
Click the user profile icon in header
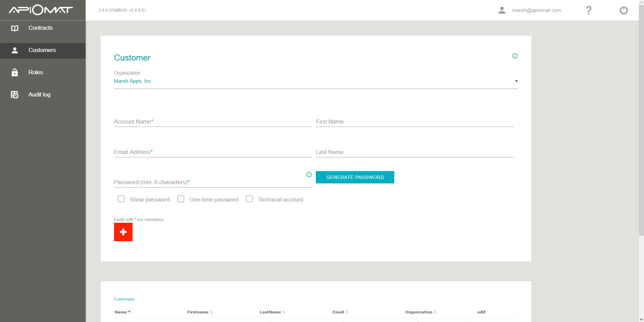click(502, 10)
